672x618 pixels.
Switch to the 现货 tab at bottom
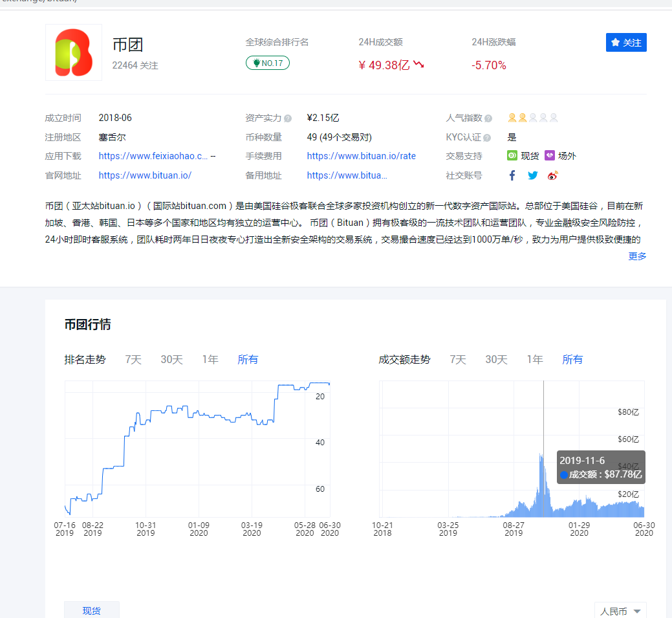(92, 610)
